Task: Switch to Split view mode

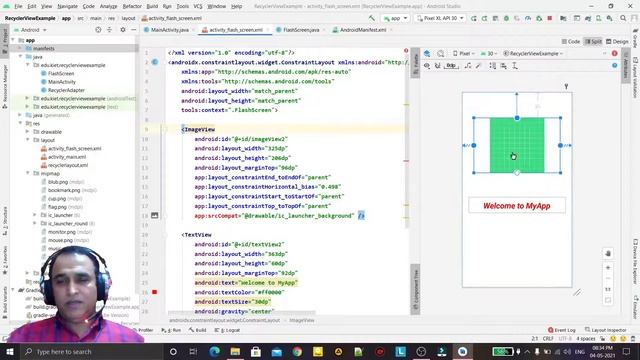Action: coord(593,42)
